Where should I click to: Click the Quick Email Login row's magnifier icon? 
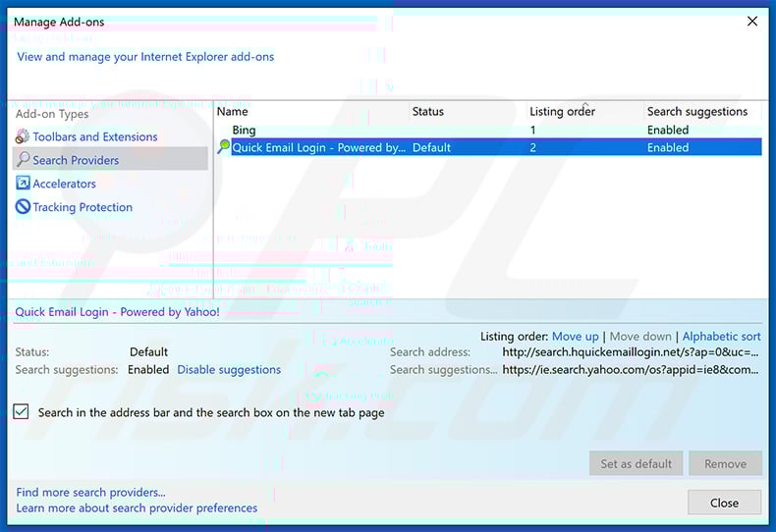[x=224, y=147]
